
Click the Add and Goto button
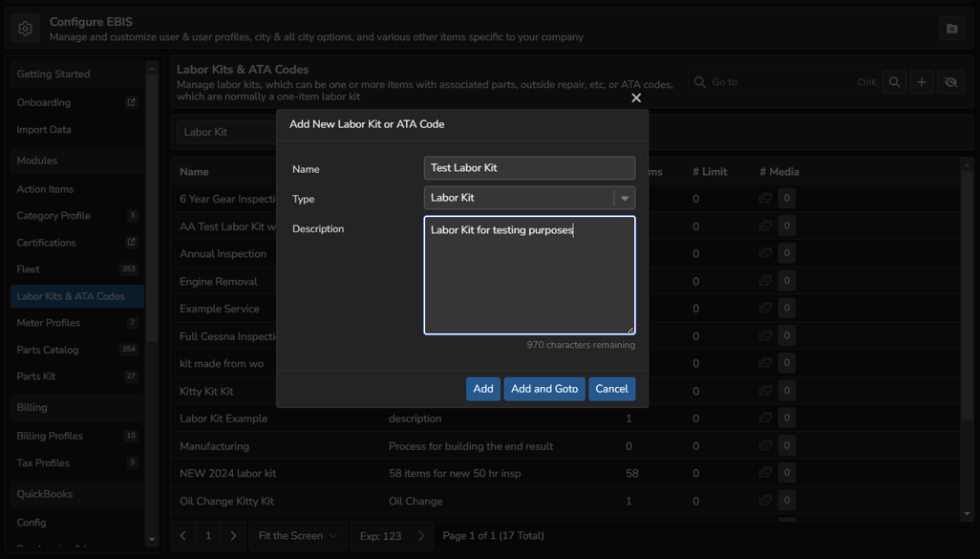[x=544, y=389]
